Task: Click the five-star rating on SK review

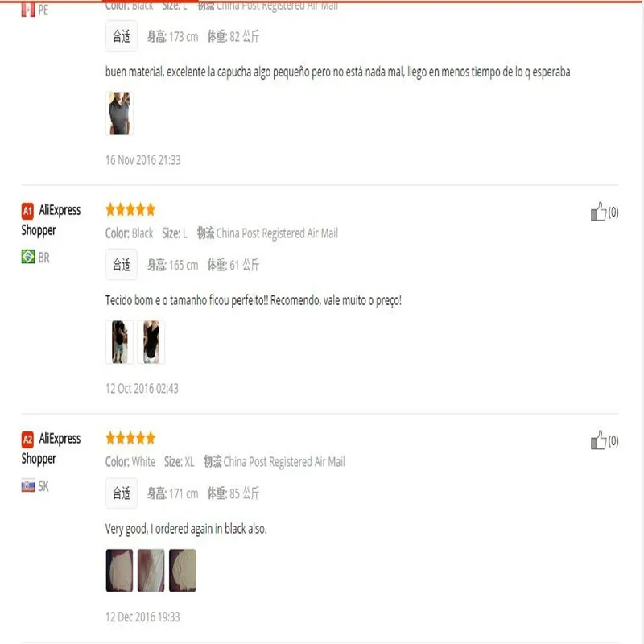Action: pos(130,438)
